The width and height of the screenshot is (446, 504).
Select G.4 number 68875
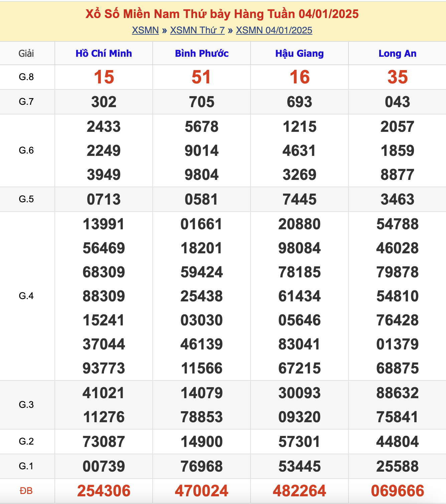398,368
